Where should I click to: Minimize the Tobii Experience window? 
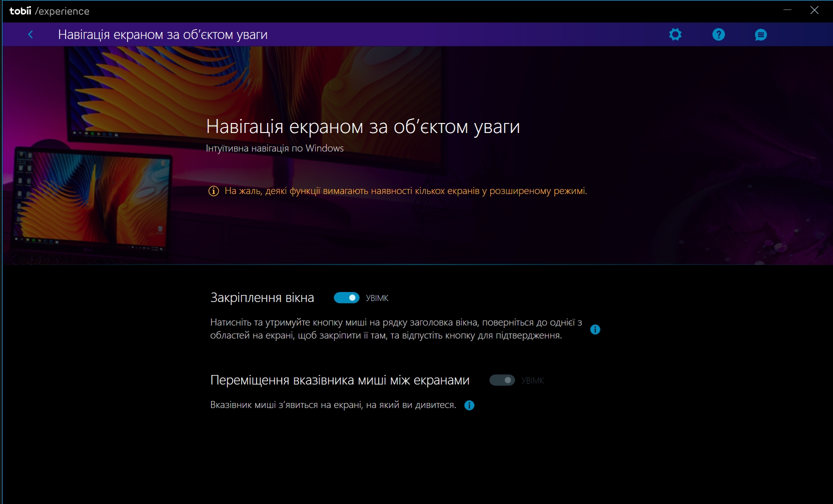coord(787,10)
